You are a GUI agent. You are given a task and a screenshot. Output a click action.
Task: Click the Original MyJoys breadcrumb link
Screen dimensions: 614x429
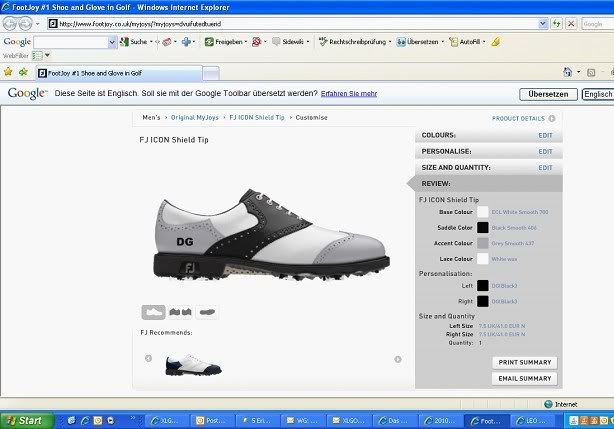tap(195, 117)
